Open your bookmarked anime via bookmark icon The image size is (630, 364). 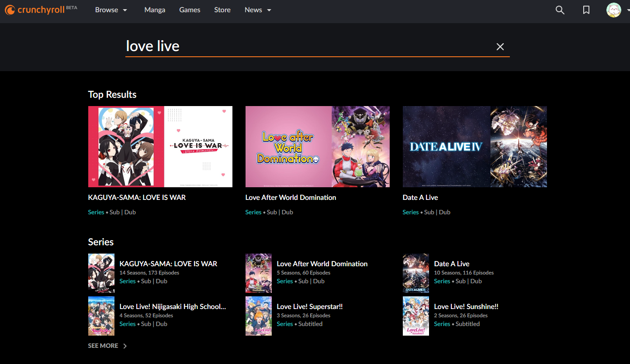pyautogui.click(x=586, y=10)
